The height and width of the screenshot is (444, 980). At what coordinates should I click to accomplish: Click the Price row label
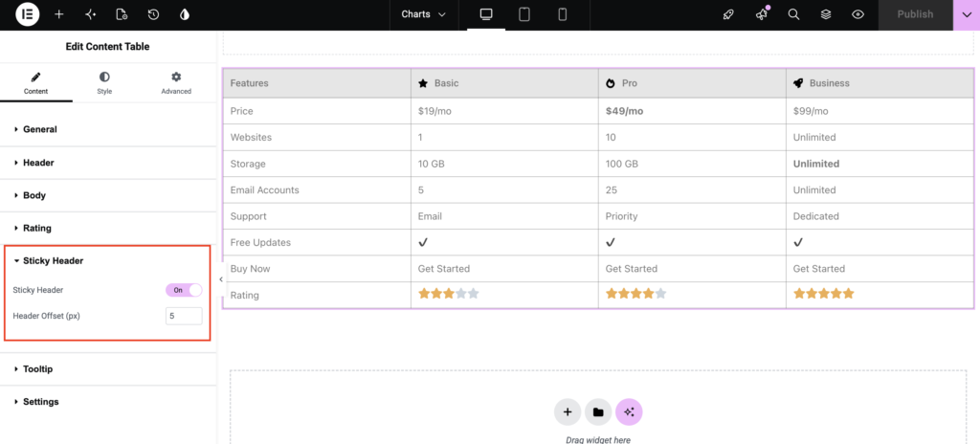coord(241,111)
